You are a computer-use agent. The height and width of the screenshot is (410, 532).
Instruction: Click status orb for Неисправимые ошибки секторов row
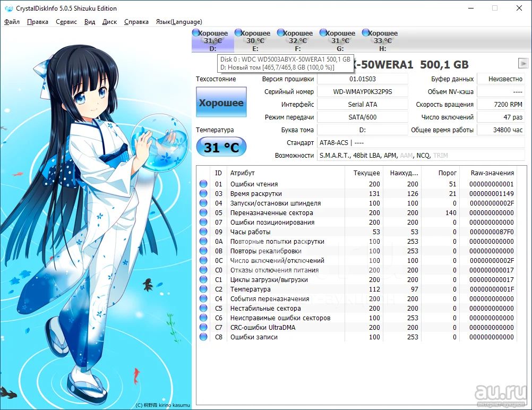(x=203, y=318)
